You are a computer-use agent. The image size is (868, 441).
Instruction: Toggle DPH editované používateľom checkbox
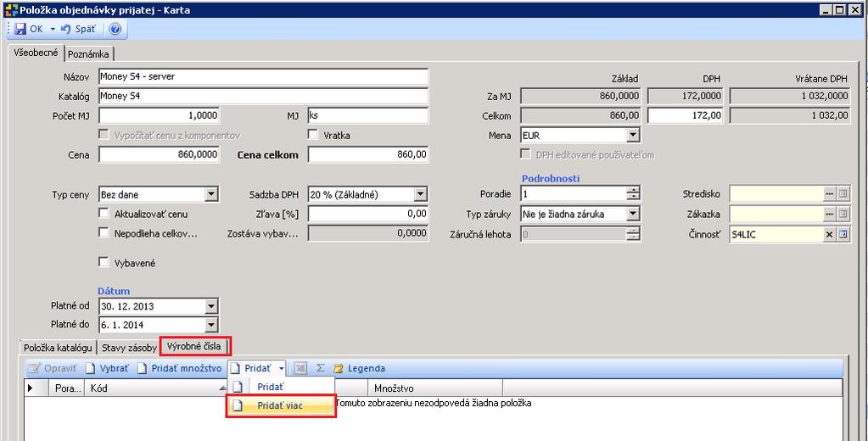pos(525,154)
